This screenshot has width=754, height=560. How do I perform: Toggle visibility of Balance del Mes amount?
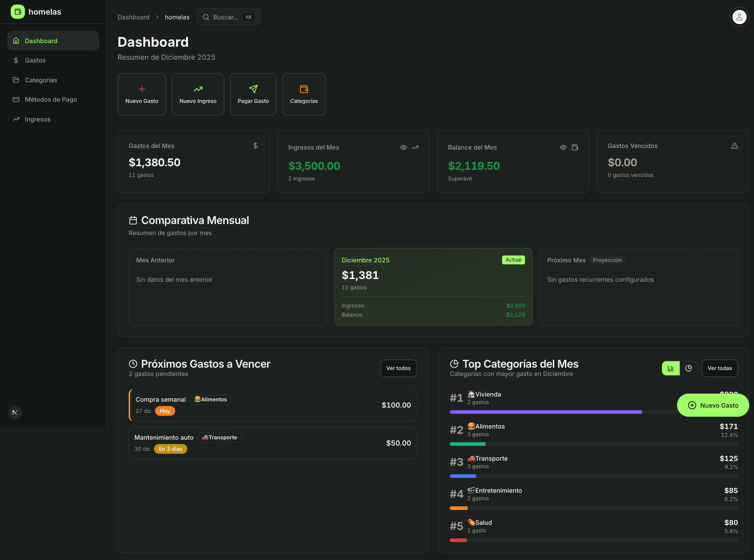(563, 147)
